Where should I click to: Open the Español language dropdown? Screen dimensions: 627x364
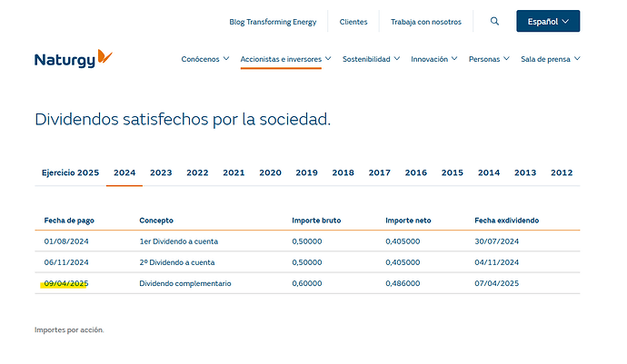548,21
